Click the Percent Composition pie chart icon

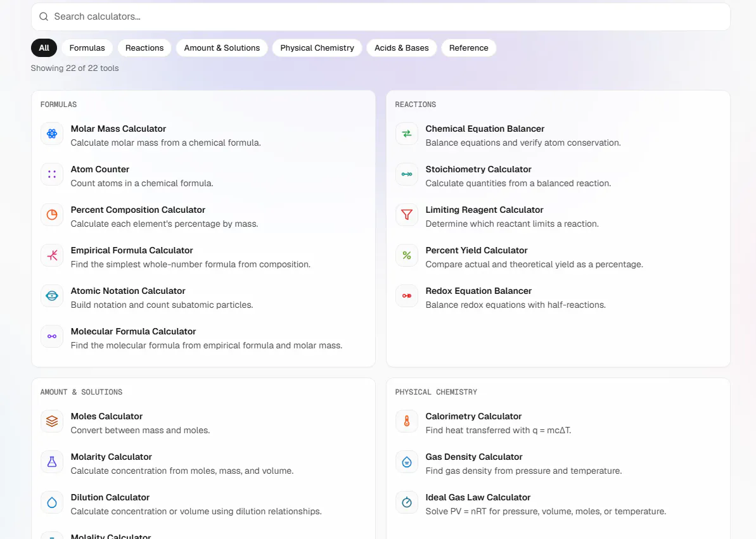click(52, 215)
